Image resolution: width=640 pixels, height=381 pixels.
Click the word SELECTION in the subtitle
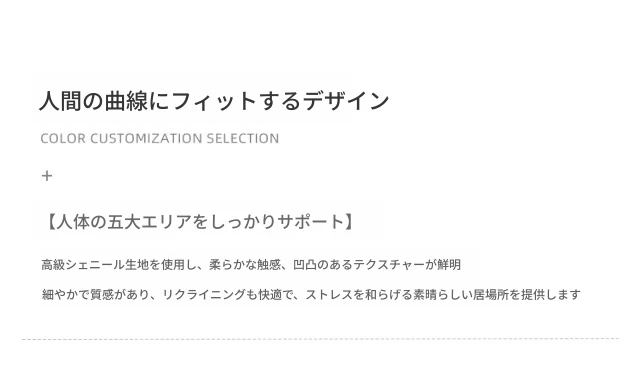point(243,138)
